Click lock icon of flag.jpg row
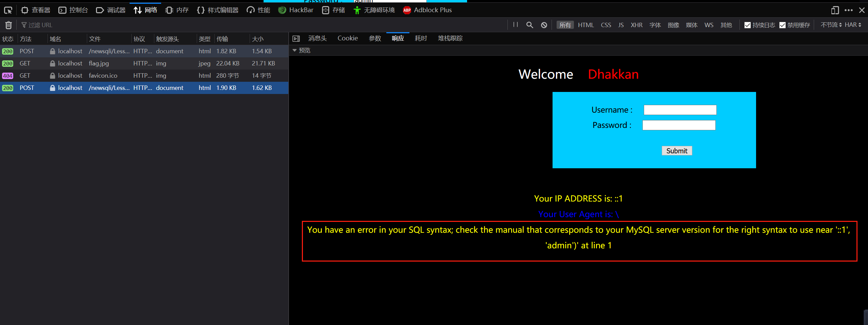 [53, 63]
